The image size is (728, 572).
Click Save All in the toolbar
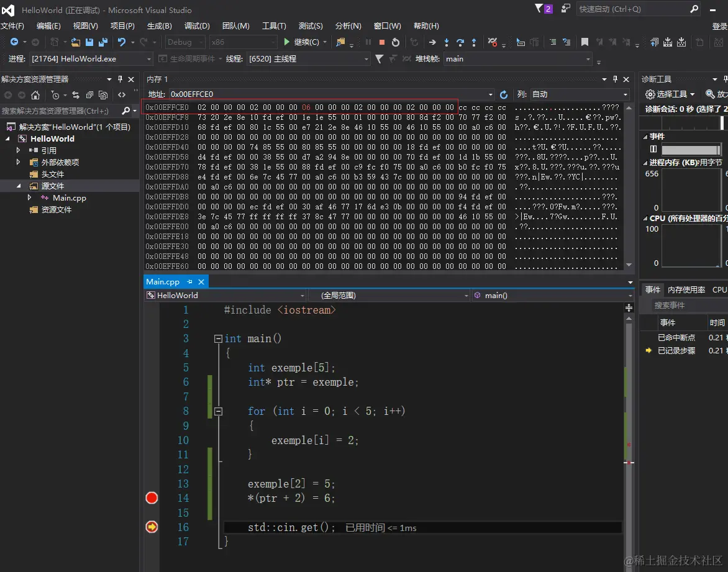pos(103,42)
